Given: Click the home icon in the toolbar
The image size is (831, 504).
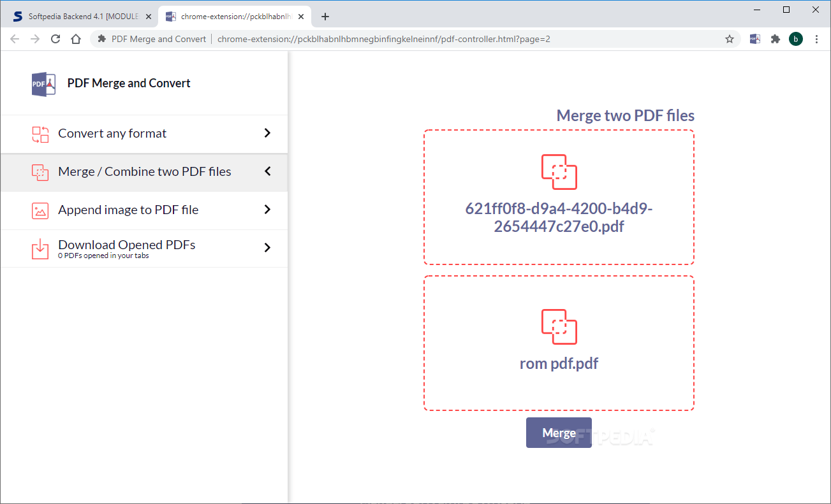Looking at the screenshot, I should pos(75,39).
